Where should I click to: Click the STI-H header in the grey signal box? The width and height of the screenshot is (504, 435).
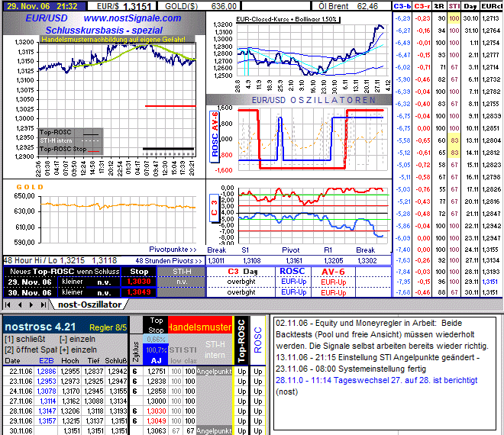(182, 272)
